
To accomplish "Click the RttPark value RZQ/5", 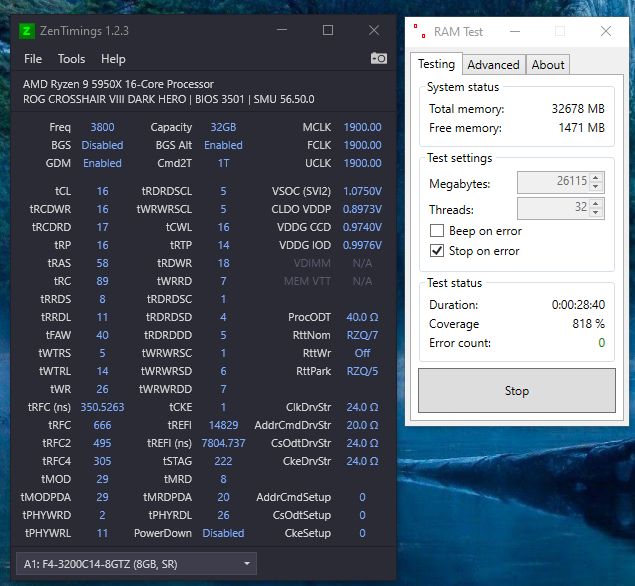I will pos(362,371).
